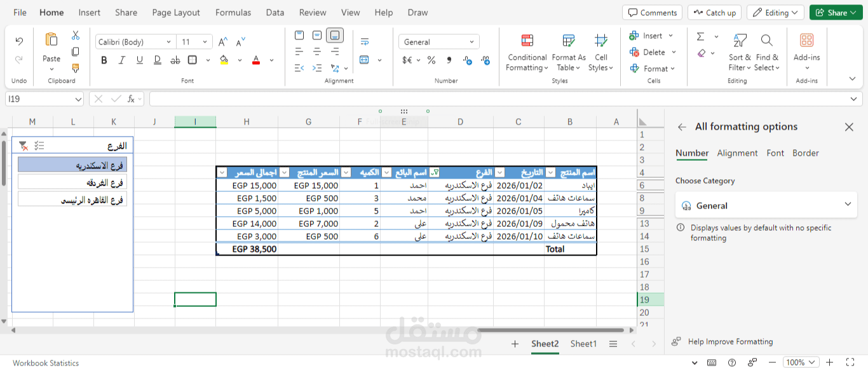
Task: Toggle double underline formatting
Action: [157, 60]
